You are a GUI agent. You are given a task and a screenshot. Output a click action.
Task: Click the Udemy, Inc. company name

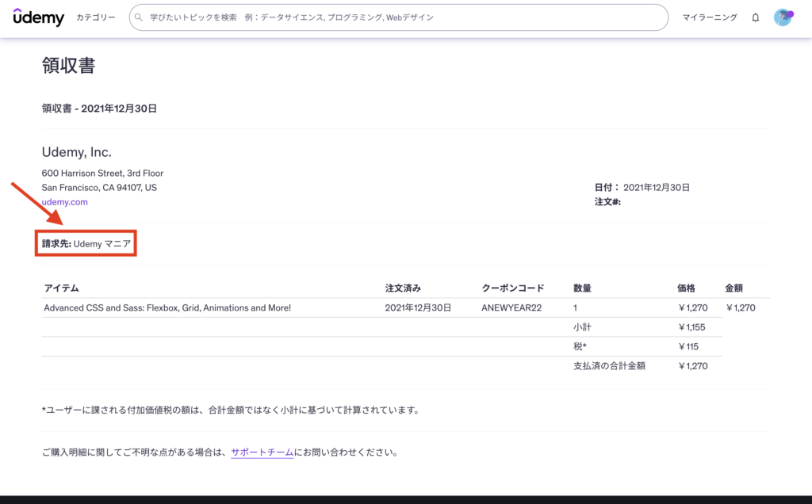76,152
